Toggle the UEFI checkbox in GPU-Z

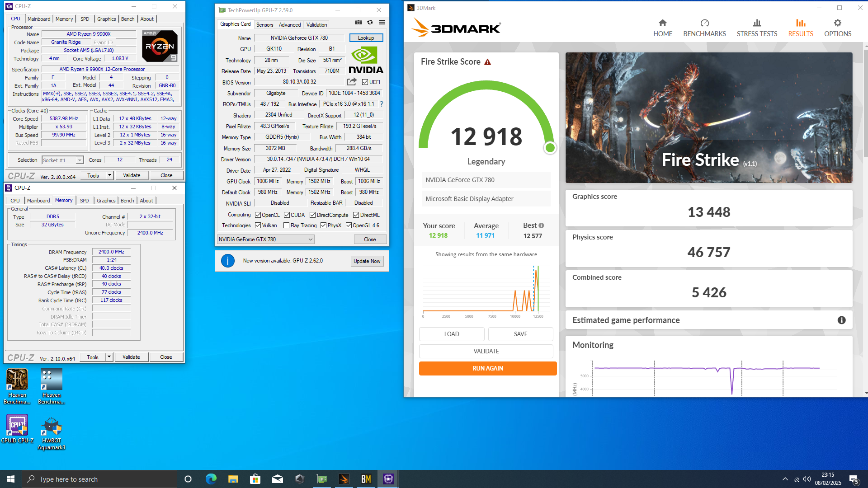tap(365, 82)
